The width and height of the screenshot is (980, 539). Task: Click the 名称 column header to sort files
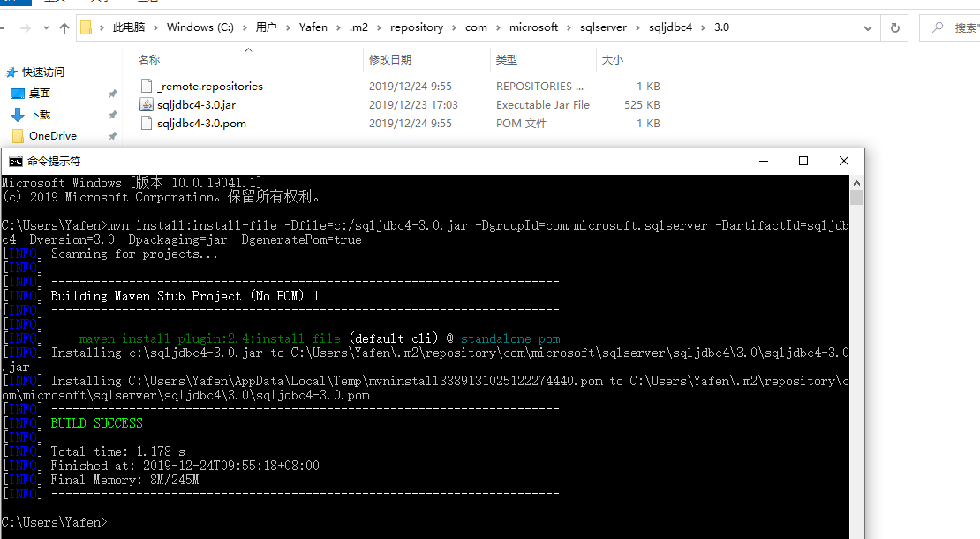pos(148,59)
